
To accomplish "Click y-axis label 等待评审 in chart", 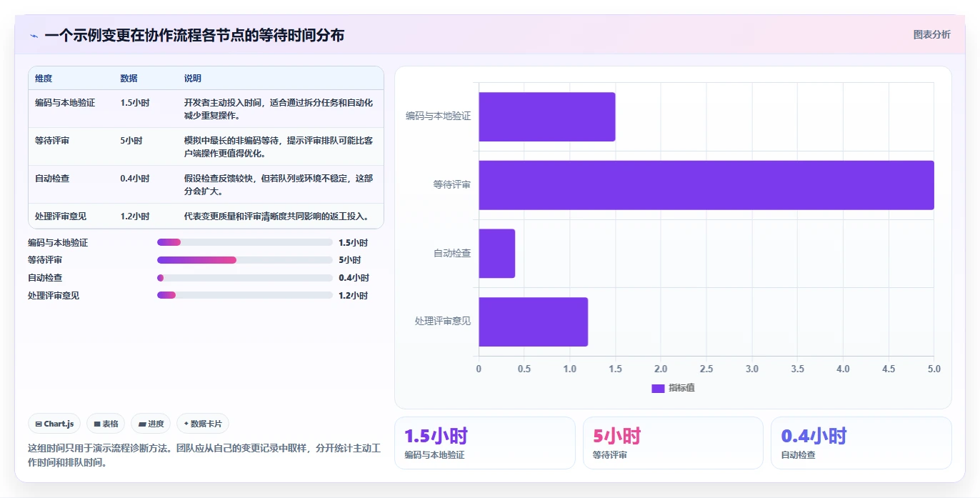I will coord(451,184).
